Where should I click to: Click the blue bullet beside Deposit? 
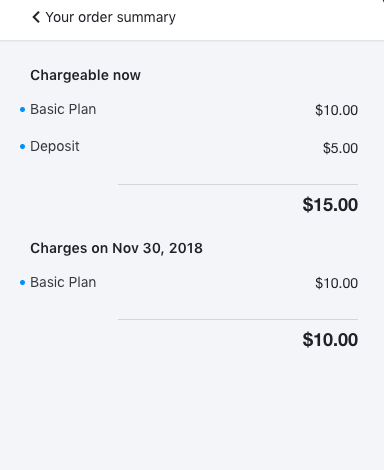[22, 146]
